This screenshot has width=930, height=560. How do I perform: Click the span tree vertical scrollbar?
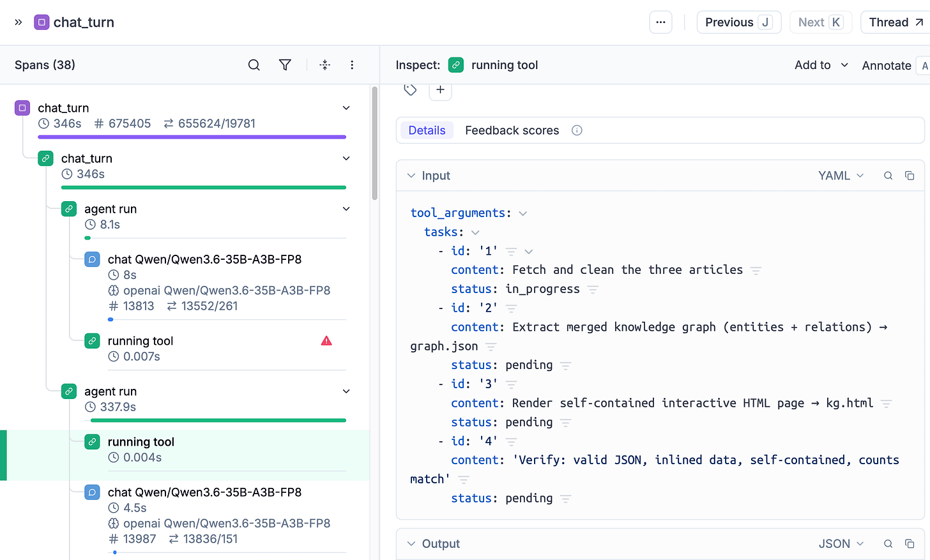pos(374,144)
